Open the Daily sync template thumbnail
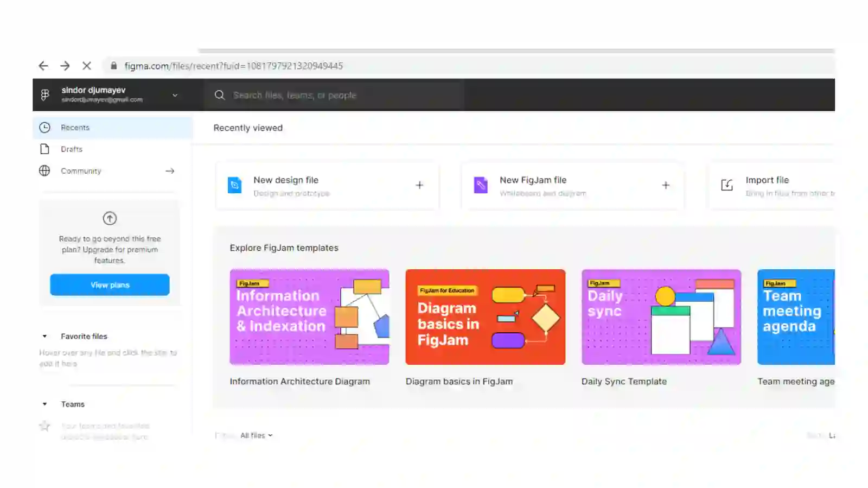Screen dimensions: 868x488 (661, 317)
